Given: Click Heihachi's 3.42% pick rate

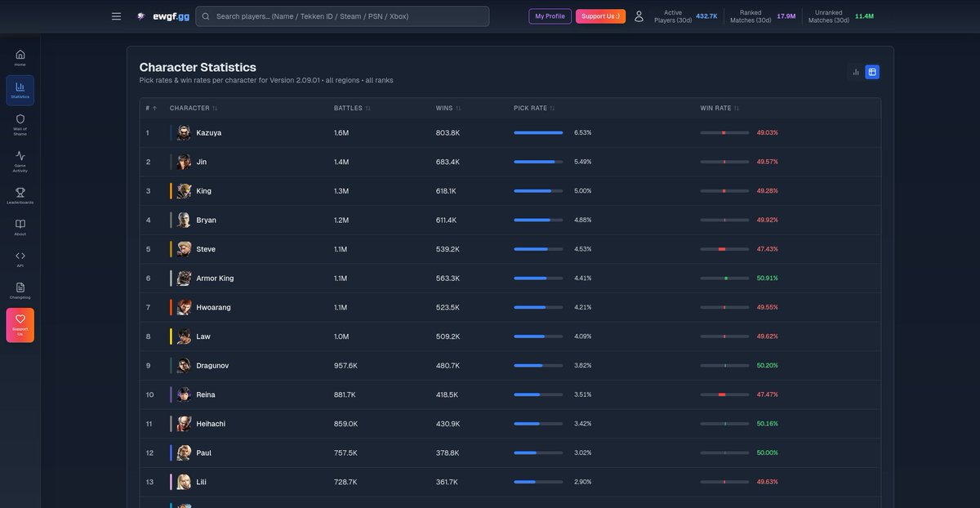Looking at the screenshot, I should pyautogui.click(x=582, y=424).
